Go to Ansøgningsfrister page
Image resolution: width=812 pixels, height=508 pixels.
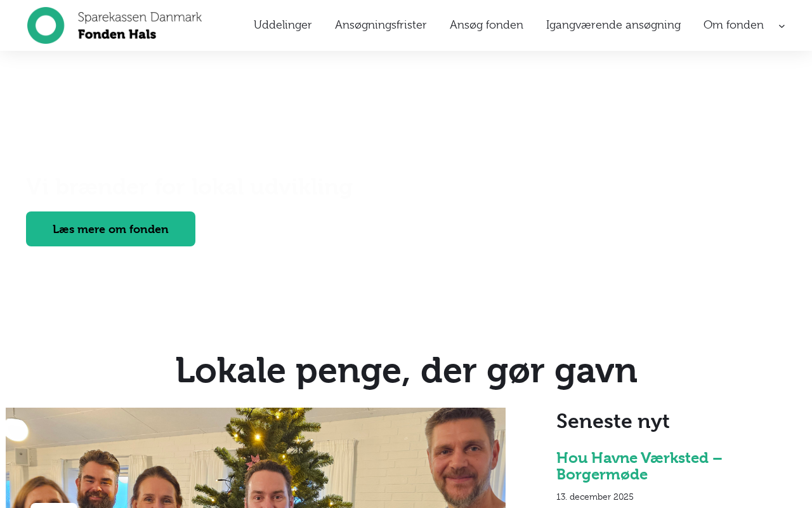(381, 25)
